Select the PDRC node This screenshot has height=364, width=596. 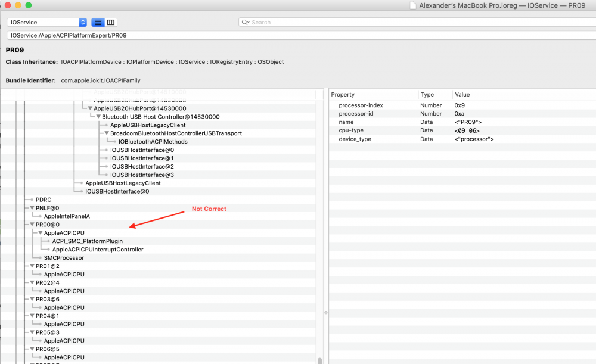click(x=44, y=200)
